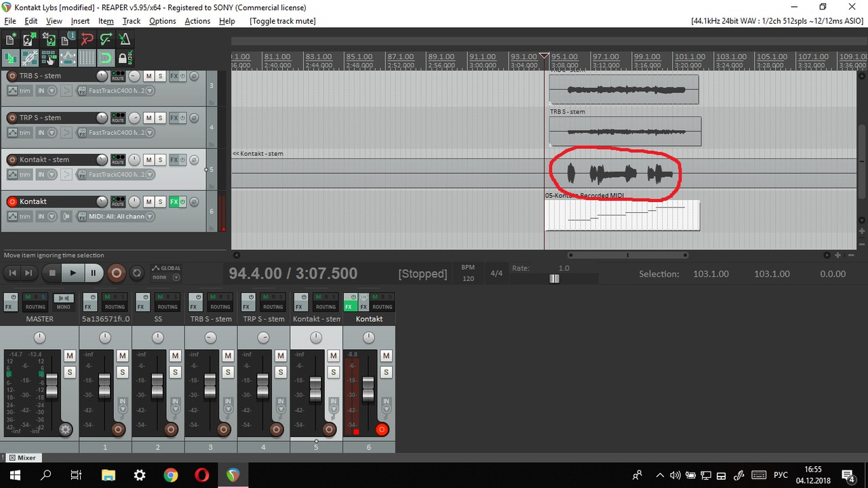
Task: Toggle move envelope points with items icon
Action: 68,58
